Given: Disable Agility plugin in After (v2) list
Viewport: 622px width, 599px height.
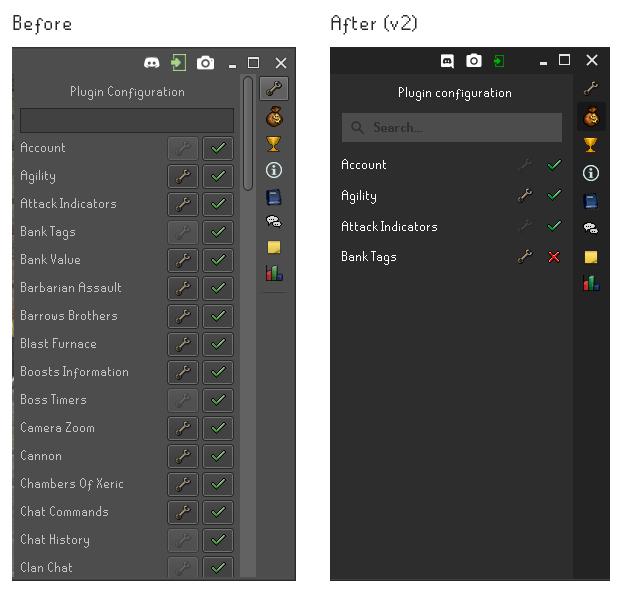Looking at the screenshot, I should coord(554,195).
